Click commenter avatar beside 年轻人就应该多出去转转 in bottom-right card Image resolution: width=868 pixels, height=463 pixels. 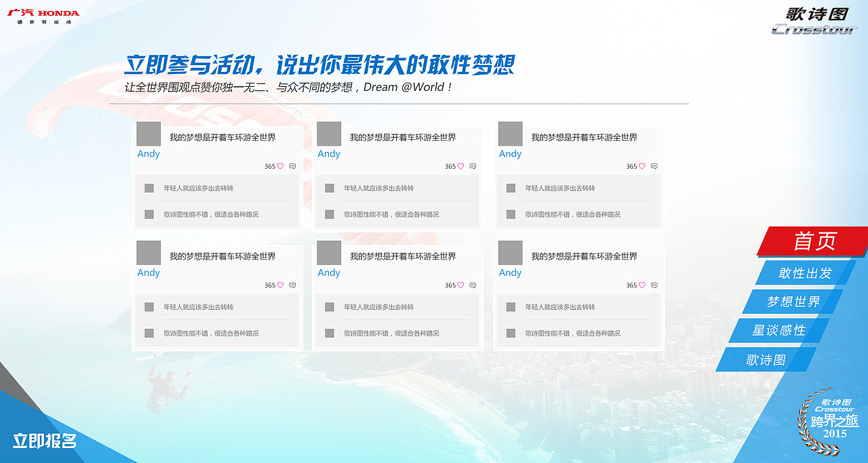tap(511, 307)
